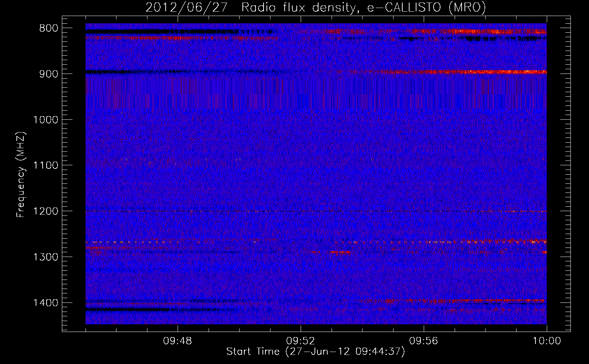This screenshot has height=364, width=589.
Task: Click the 1100 frequency tick label
Action: (x=46, y=166)
